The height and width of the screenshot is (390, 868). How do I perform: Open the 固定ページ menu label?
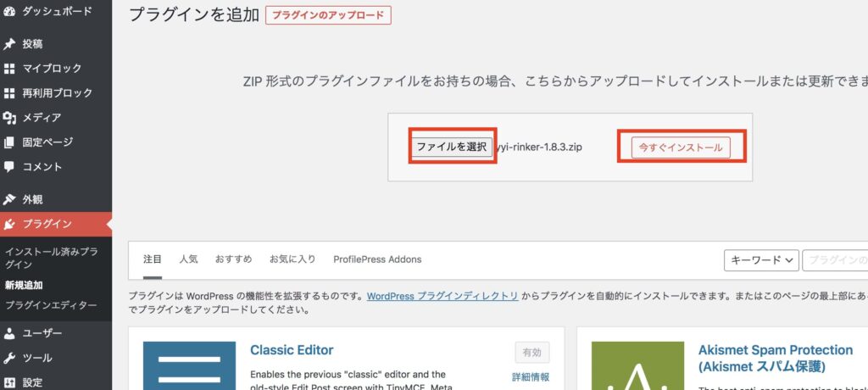click(x=47, y=142)
